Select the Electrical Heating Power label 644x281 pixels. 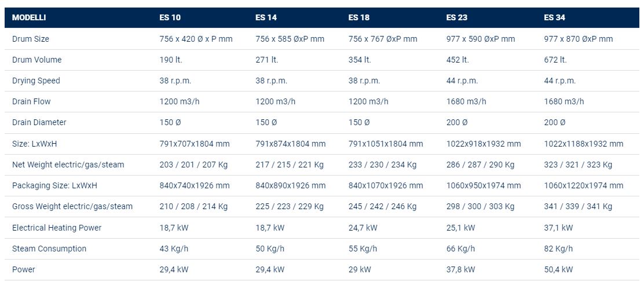pos(57,228)
